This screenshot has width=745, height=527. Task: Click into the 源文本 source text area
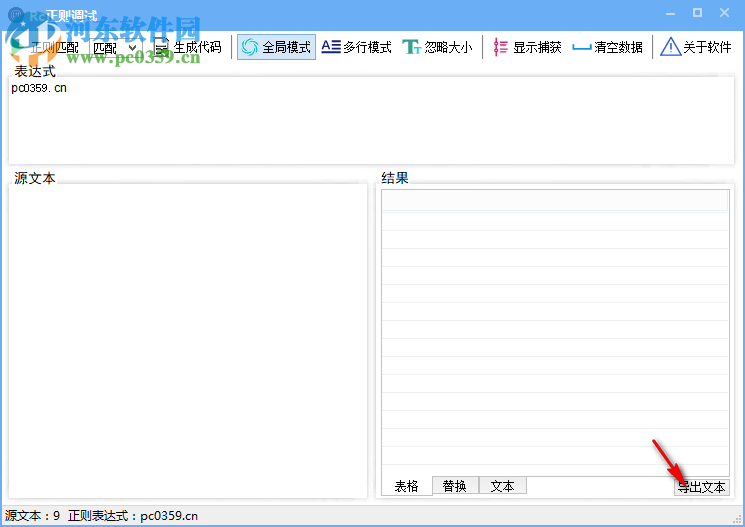pyautogui.click(x=188, y=341)
